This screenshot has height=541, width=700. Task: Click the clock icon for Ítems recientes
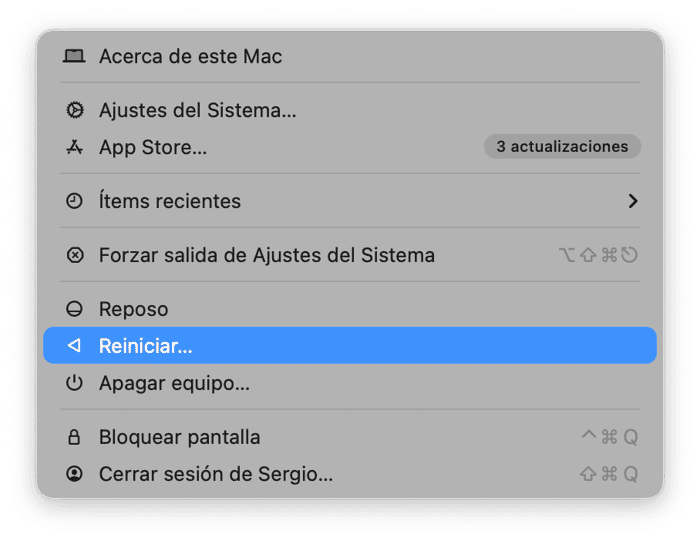pyautogui.click(x=74, y=201)
